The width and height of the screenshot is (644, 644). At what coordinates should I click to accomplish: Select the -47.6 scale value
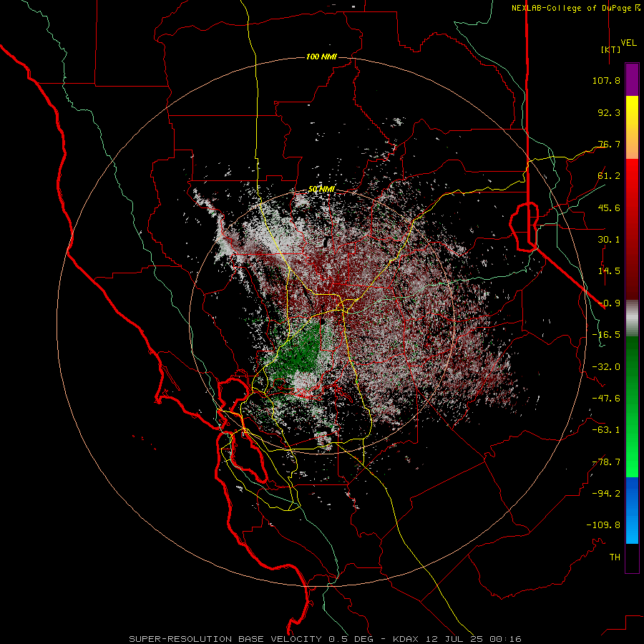tap(606, 399)
